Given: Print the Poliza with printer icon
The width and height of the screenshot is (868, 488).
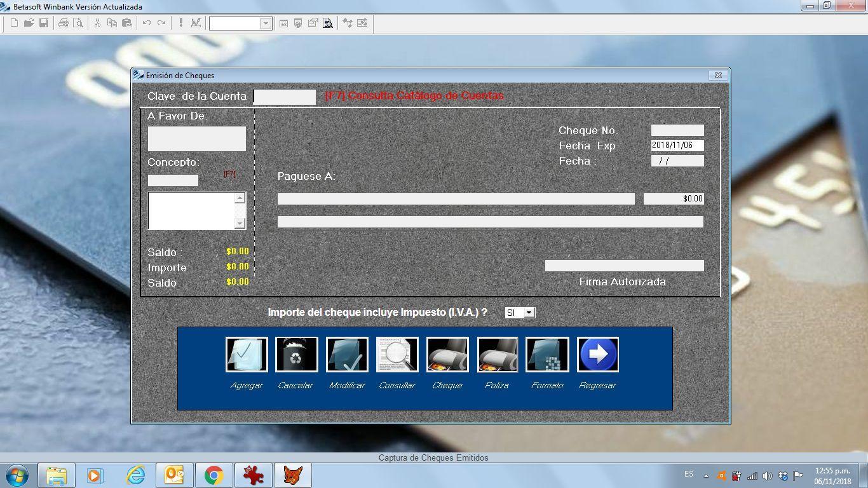Looking at the screenshot, I should point(497,355).
